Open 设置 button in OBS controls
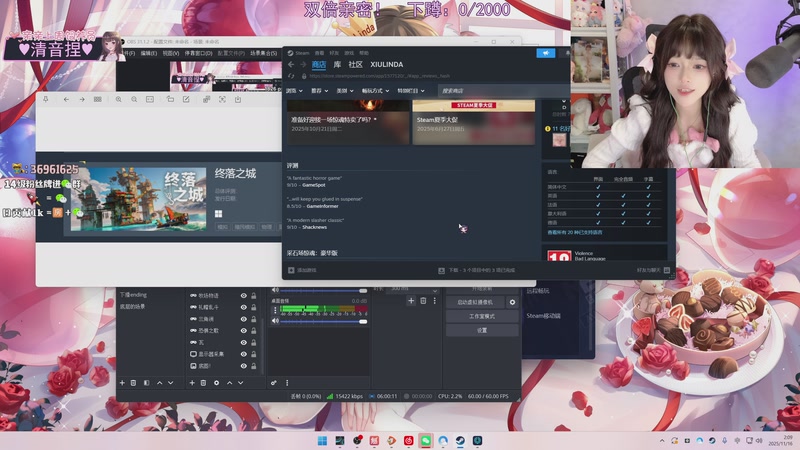The image size is (800, 450). (482, 331)
